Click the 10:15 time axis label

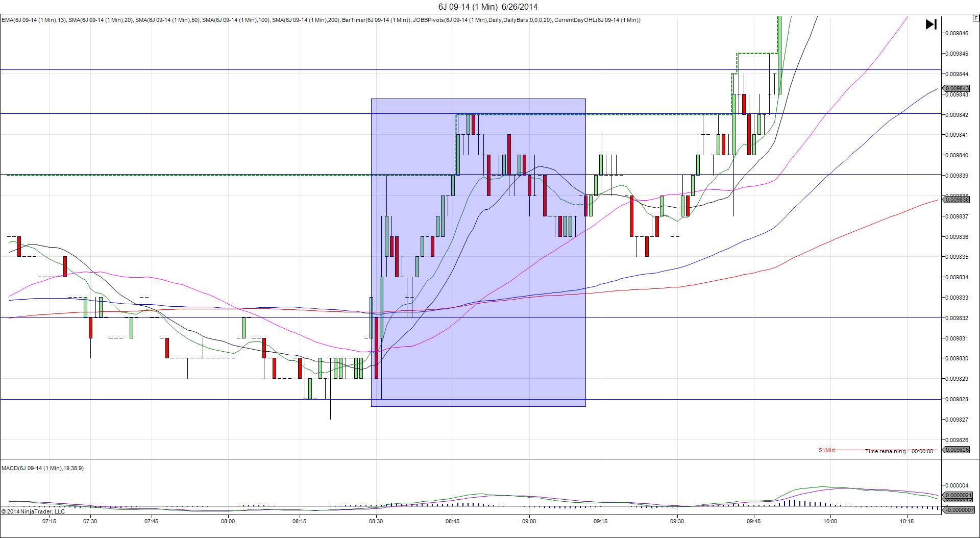pos(906,521)
